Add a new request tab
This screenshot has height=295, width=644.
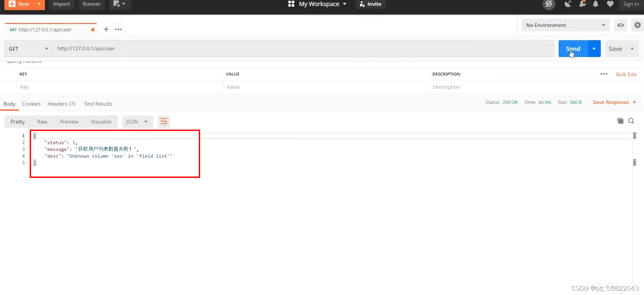[x=106, y=29]
